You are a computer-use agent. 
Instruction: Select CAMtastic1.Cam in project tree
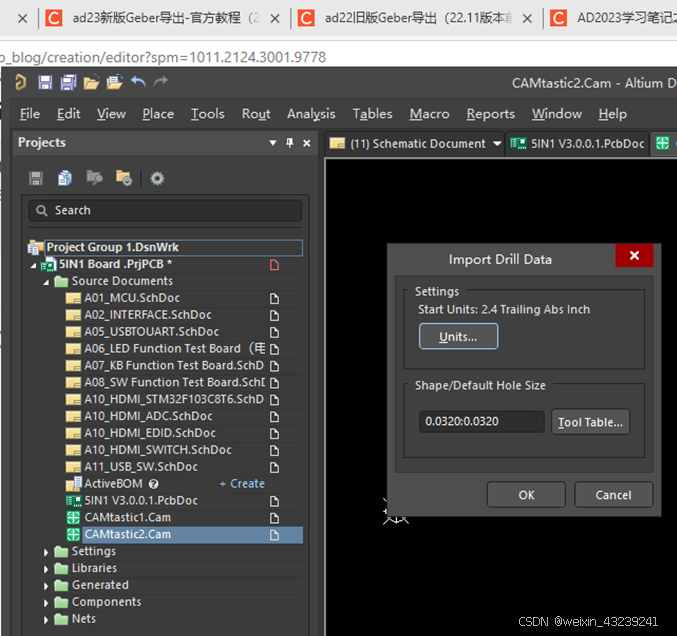coord(127,517)
